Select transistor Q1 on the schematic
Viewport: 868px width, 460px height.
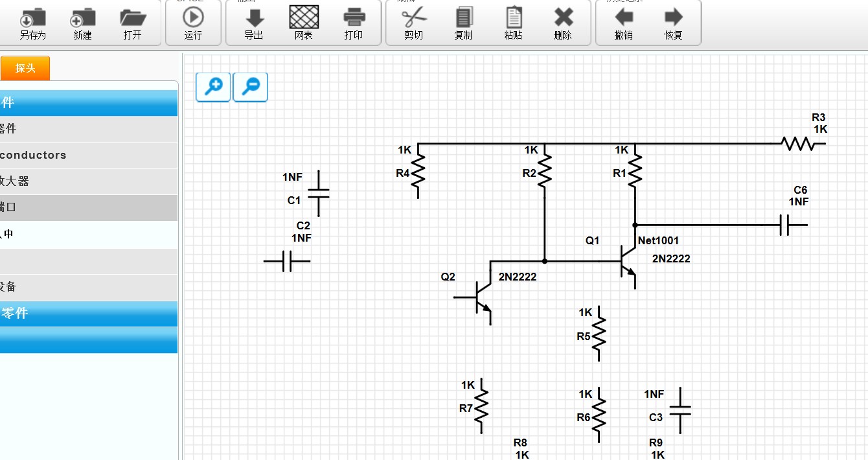click(x=627, y=261)
